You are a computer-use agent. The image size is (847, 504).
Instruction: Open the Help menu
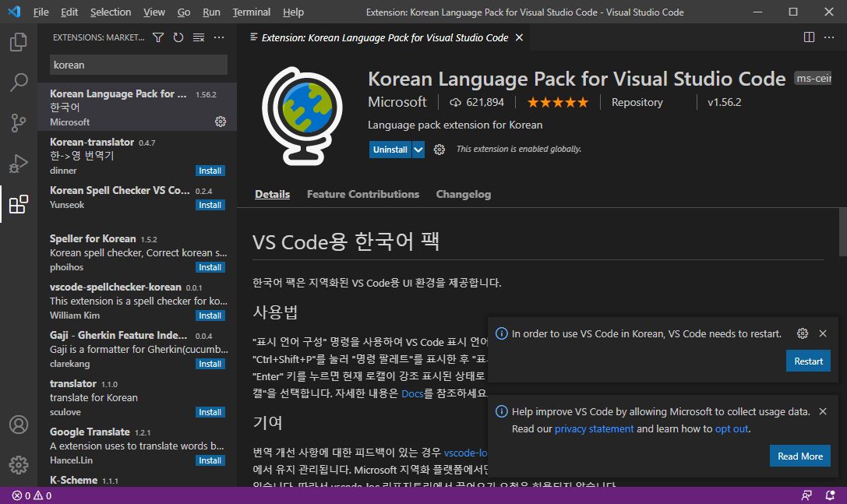[x=293, y=12]
